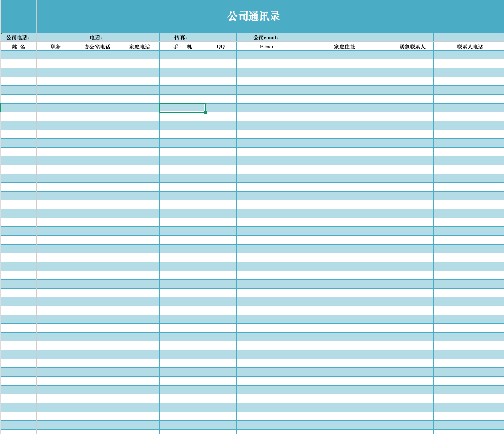Select the 公司email: label cell

coord(267,37)
